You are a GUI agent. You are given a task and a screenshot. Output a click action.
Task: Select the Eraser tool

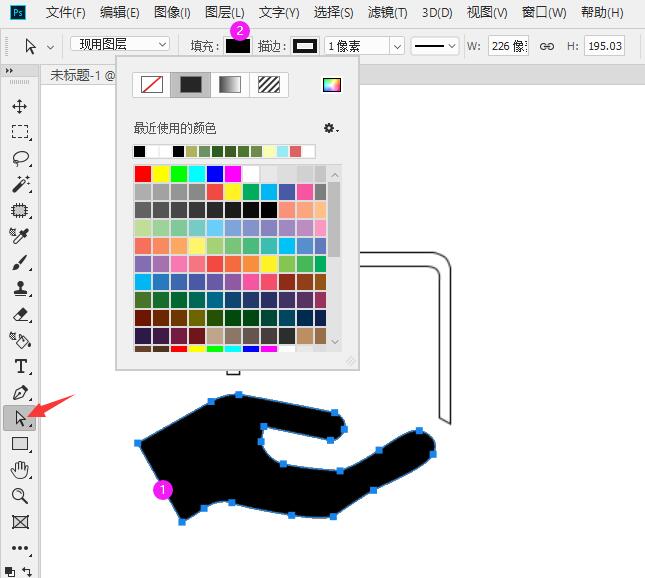point(20,315)
